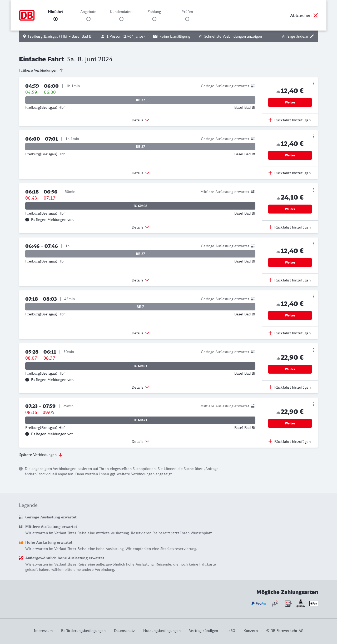Click Weiter for the 24,10 € offer
Viewport: 337px width, 644px height.
coord(290,209)
